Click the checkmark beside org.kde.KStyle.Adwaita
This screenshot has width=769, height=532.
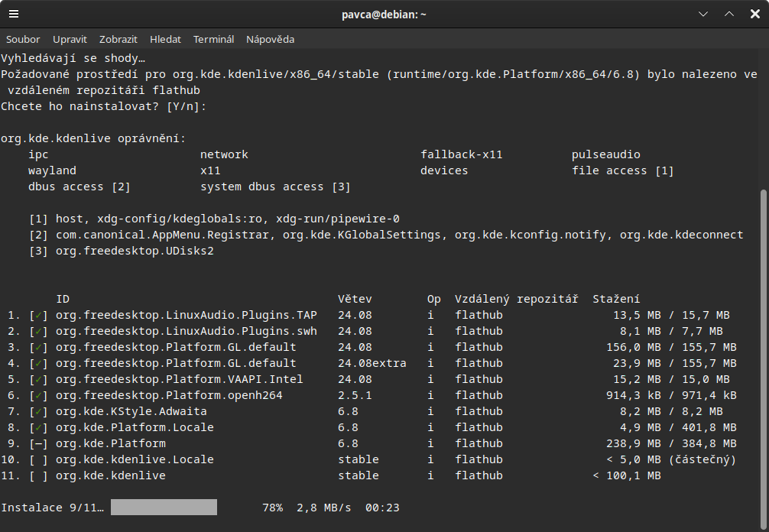point(38,411)
